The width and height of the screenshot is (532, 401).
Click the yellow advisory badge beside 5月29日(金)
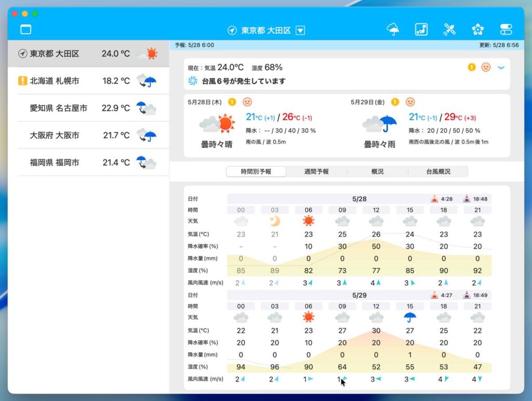(x=395, y=102)
